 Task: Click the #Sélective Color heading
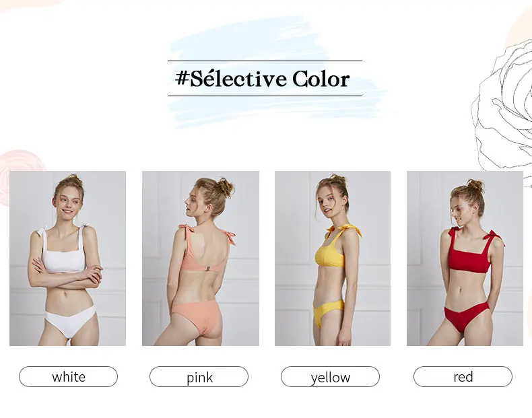(x=263, y=79)
